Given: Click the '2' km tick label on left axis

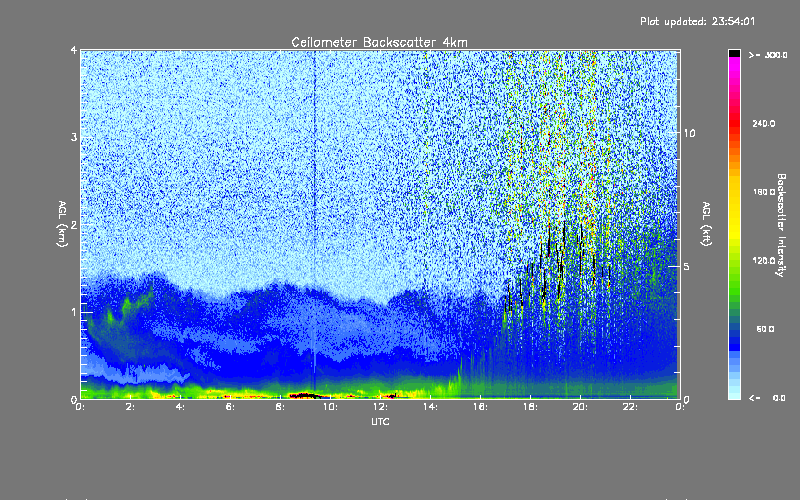Looking at the screenshot, I should point(74,224).
